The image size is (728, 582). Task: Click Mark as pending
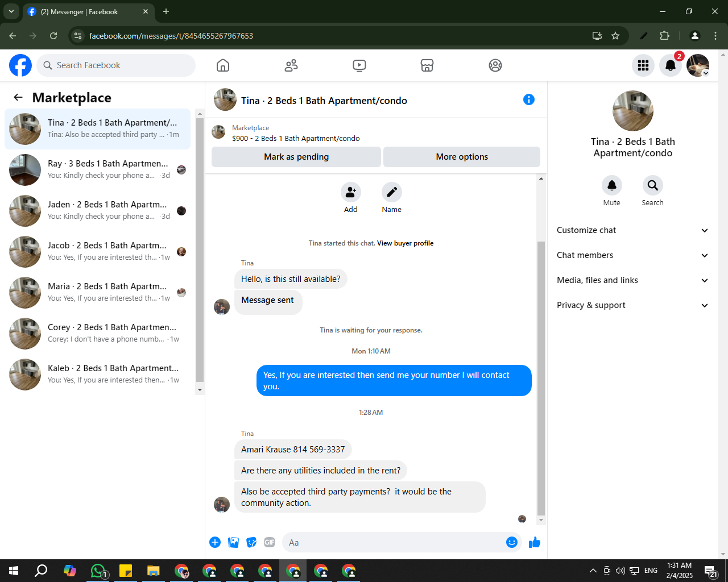pyautogui.click(x=296, y=157)
